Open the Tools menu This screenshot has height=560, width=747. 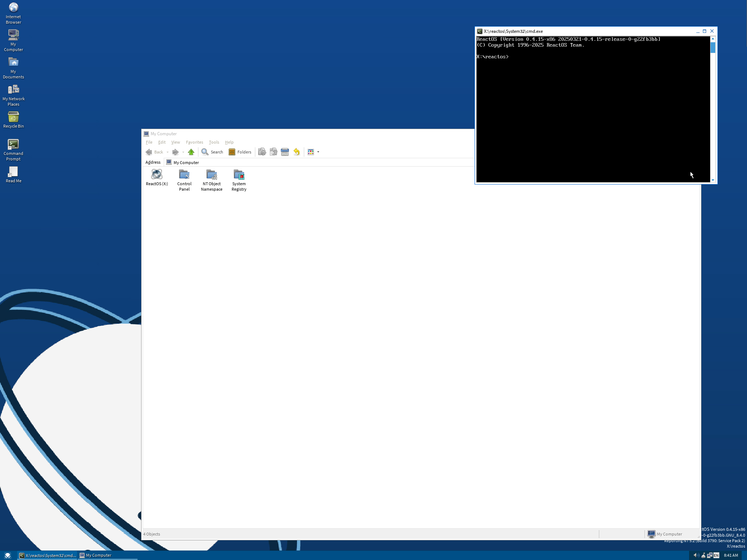pos(214,142)
